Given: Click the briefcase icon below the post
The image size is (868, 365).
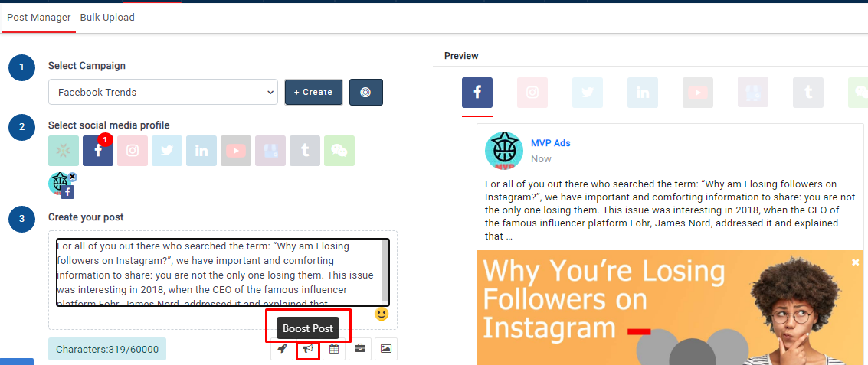Looking at the screenshot, I should [x=360, y=349].
